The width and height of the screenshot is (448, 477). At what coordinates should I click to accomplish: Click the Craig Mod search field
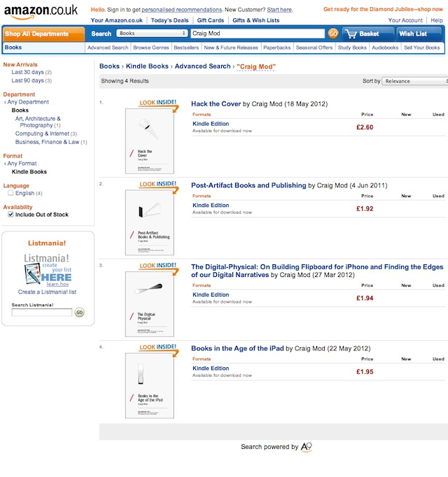[258, 34]
